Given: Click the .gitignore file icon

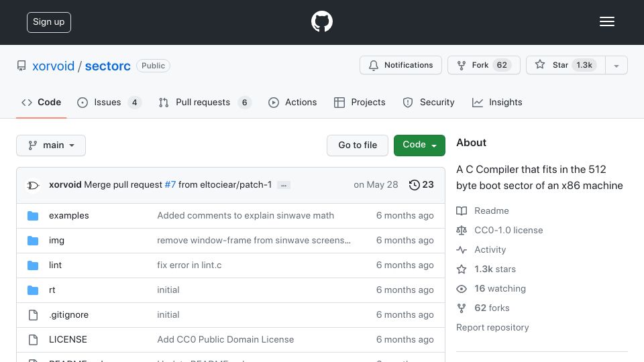Looking at the screenshot, I should pos(33,315).
